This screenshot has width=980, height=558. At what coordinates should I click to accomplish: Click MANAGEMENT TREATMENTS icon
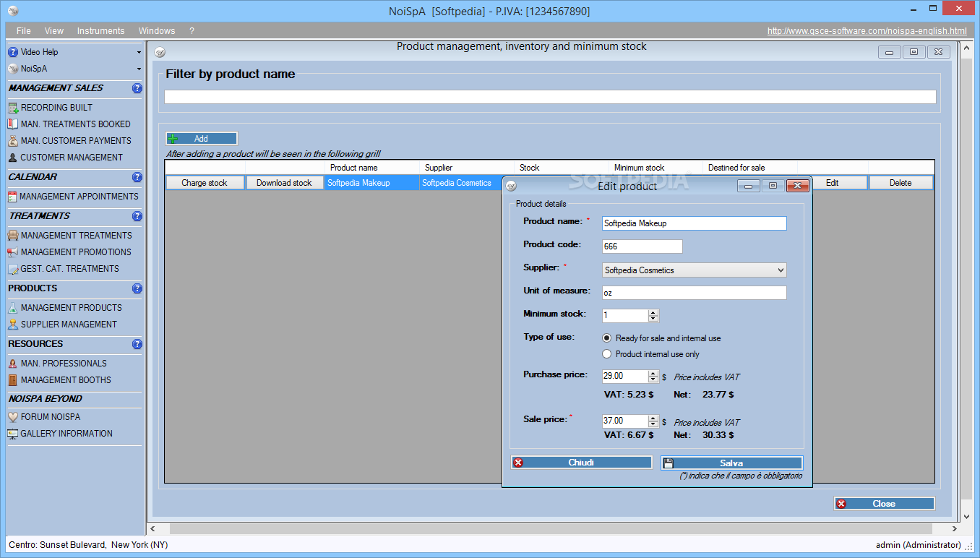point(13,236)
